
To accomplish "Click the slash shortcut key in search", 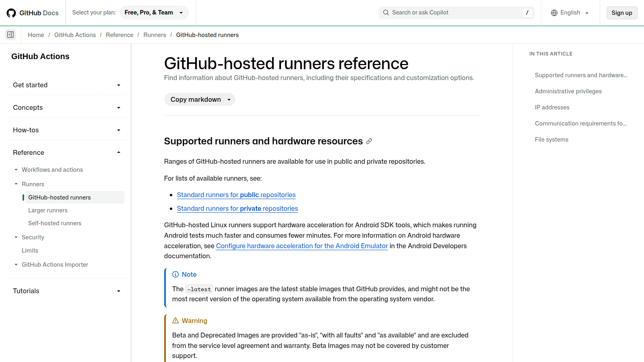I will pyautogui.click(x=527, y=12).
